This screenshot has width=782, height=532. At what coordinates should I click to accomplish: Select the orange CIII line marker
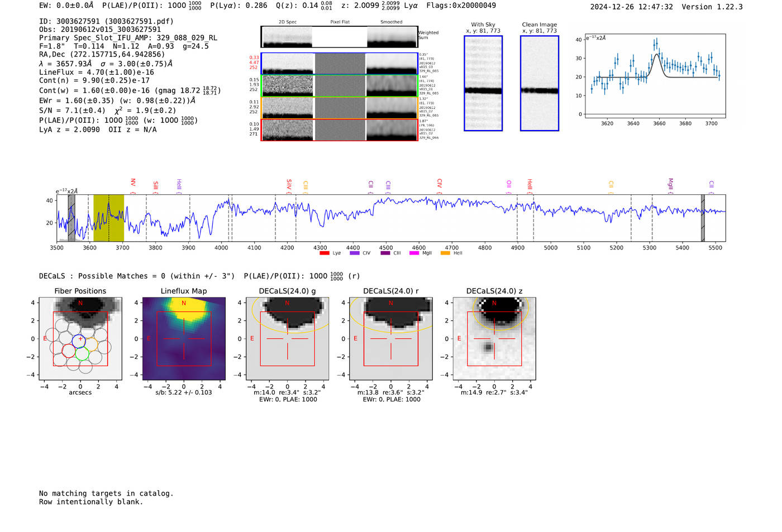[x=306, y=187]
